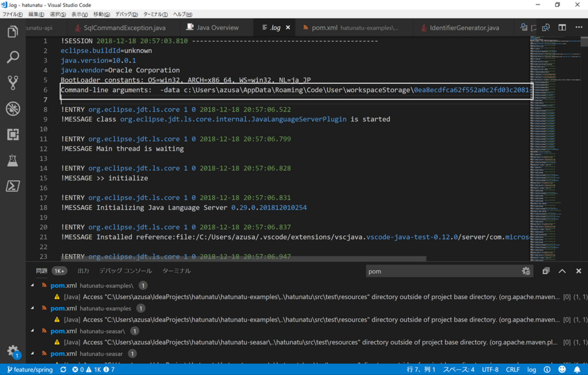Switch to the SqlCommandException.java tab
The height and width of the screenshot is (375, 588).
point(124,28)
